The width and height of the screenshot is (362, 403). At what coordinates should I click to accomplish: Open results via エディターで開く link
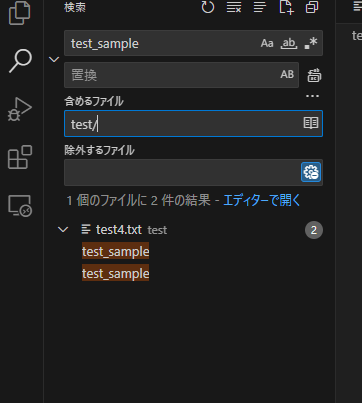click(x=262, y=200)
